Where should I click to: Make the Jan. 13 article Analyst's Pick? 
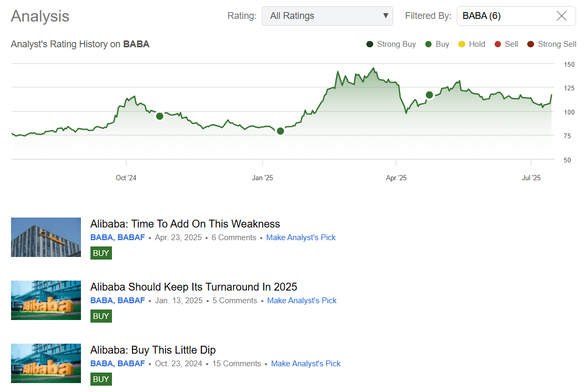pyautogui.click(x=302, y=301)
